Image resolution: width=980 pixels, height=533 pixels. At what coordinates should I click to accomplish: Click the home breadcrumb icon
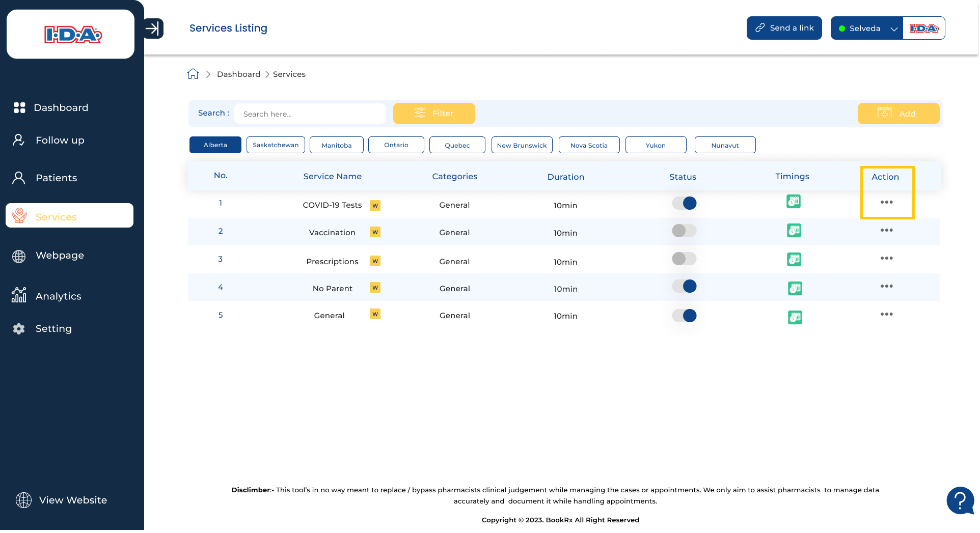[x=193, y=73]
